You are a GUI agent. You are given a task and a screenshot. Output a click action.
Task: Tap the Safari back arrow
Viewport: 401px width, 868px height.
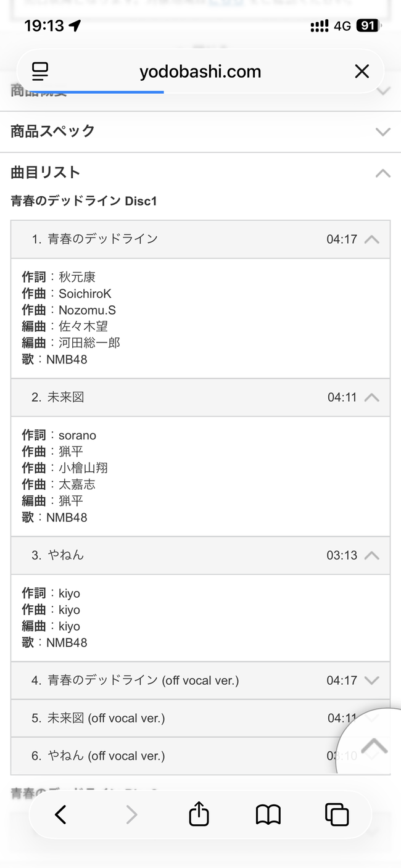pos(60,815)
